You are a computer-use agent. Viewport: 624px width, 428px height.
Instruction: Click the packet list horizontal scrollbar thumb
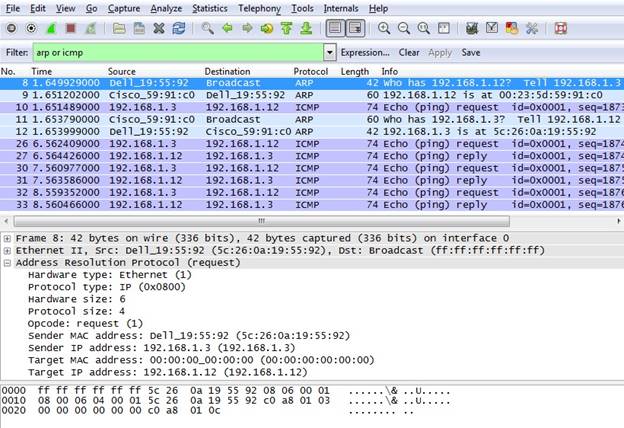pos(261,221)
